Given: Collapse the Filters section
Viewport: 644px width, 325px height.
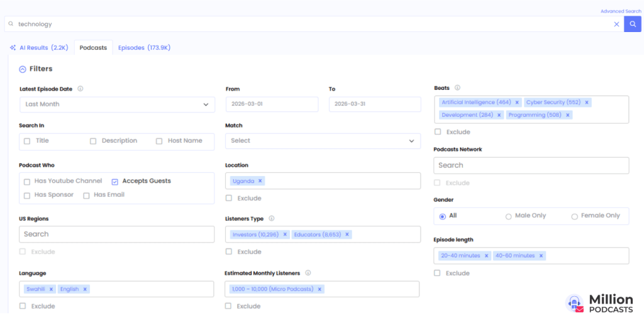Looking at the screenshot, I should point(23,69).
